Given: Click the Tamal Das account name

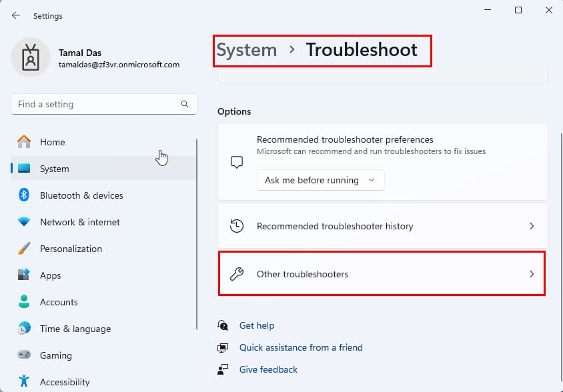Looking at the screenshot, I should 80,53.
